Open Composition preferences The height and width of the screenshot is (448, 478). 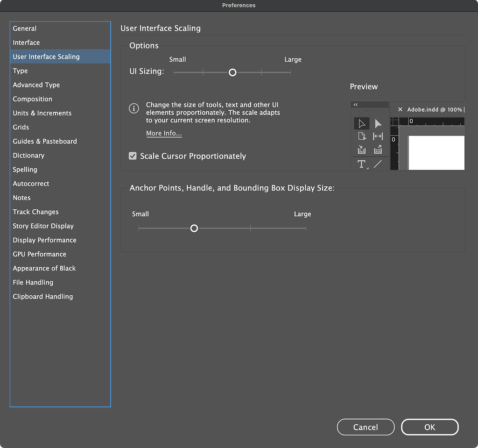[60, 99]
